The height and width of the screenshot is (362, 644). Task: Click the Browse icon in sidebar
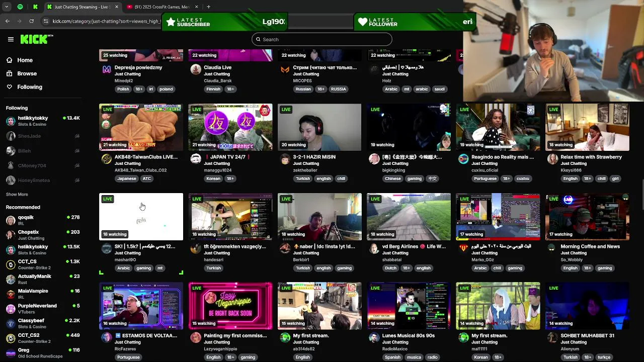click(x=9, y=73)
